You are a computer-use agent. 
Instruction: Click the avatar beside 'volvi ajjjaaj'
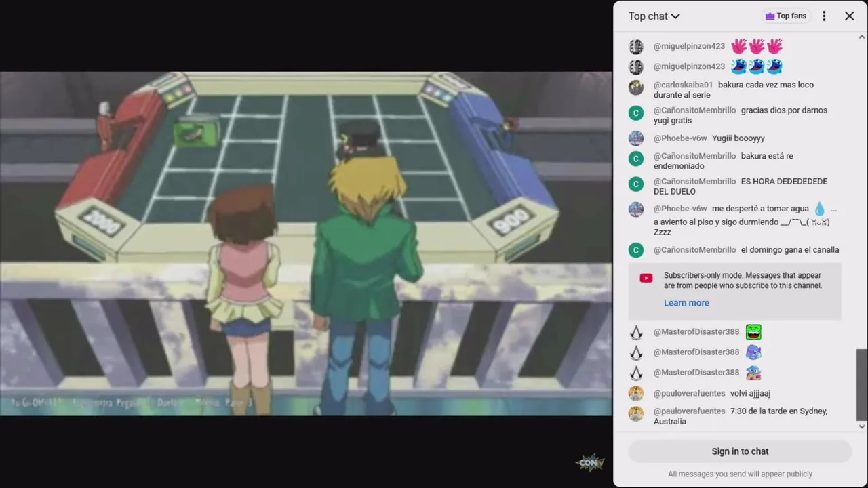pyautogui.click(x=636, y=394)
